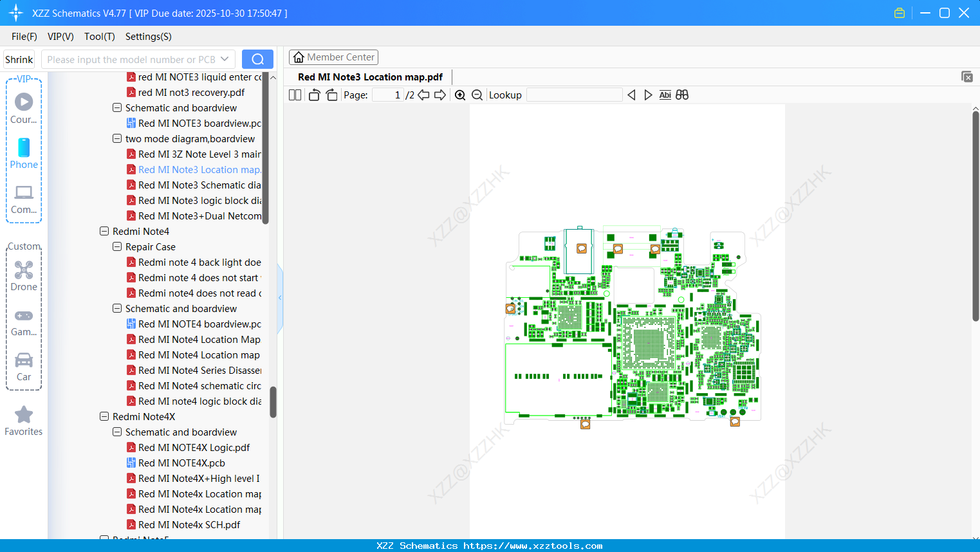Image resolution: width=980 pixels, height=552 pixels.
Task: Open the Computer category in sidebar
Action: [x=24, y=199]
